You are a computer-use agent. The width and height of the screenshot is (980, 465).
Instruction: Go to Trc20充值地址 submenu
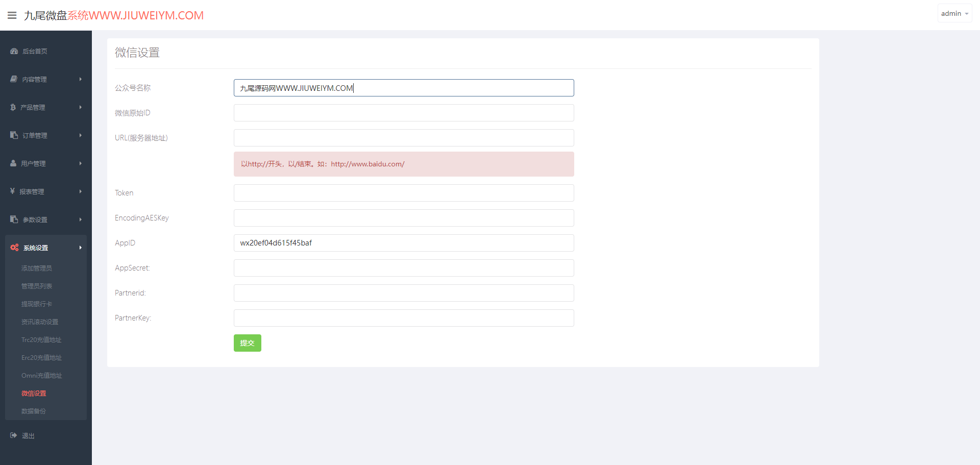coord(41,339)
